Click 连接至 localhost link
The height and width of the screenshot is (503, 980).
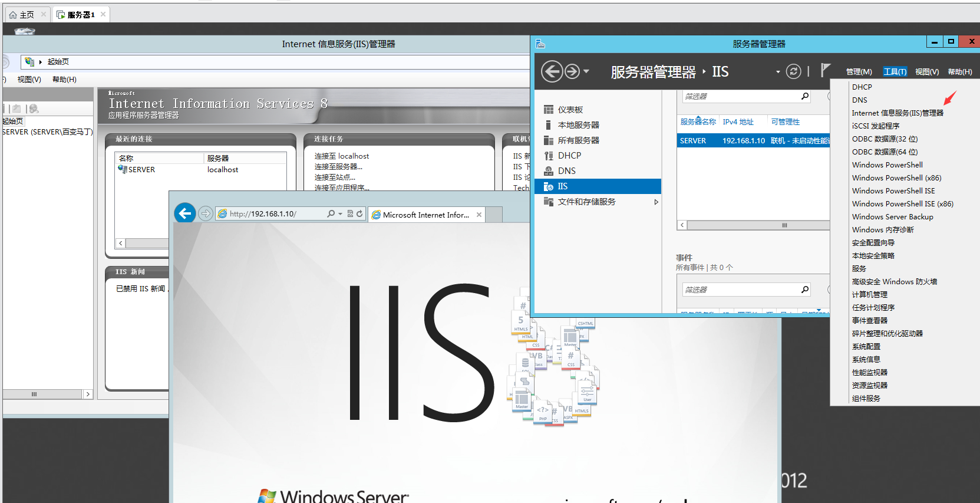coord(342,156)
